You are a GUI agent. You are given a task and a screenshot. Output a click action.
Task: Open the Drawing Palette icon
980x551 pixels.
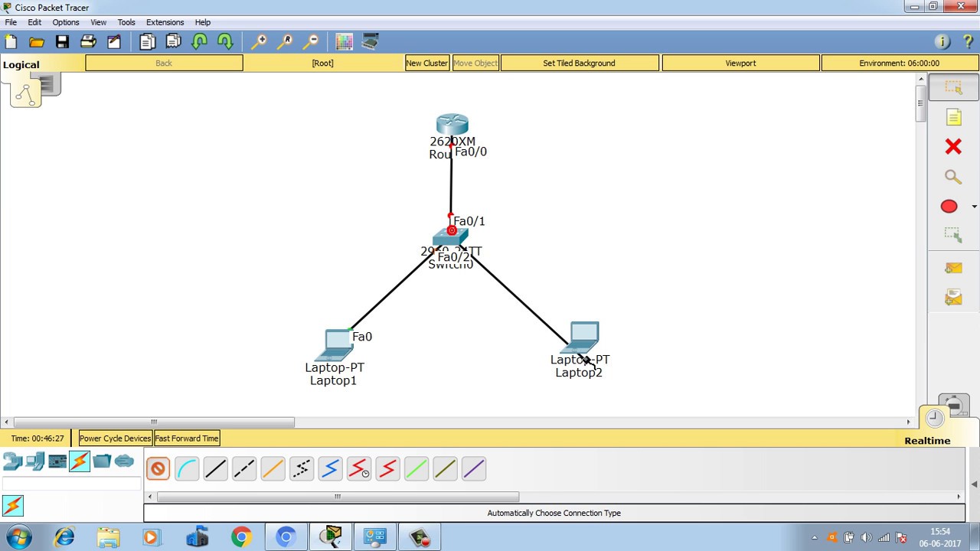[x=345, y=42]
